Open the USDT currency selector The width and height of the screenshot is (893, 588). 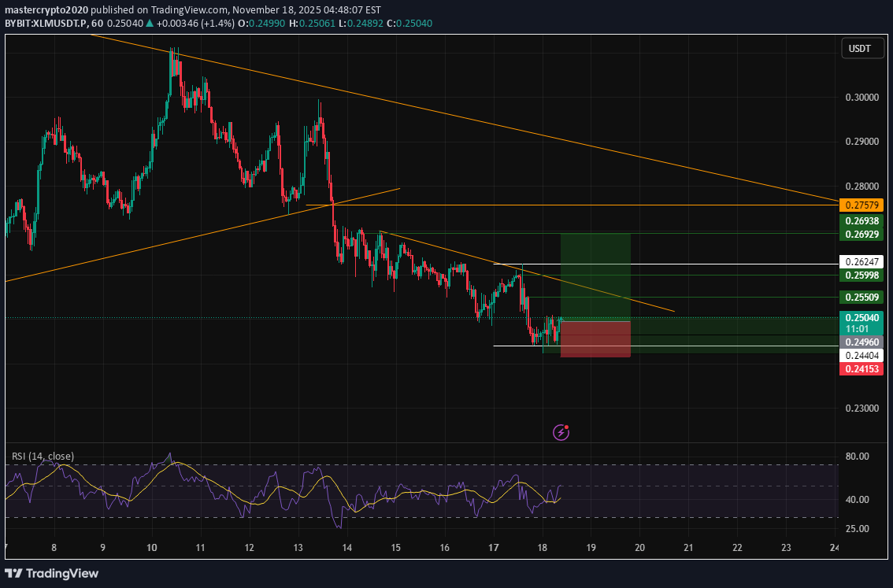(861, 49)
